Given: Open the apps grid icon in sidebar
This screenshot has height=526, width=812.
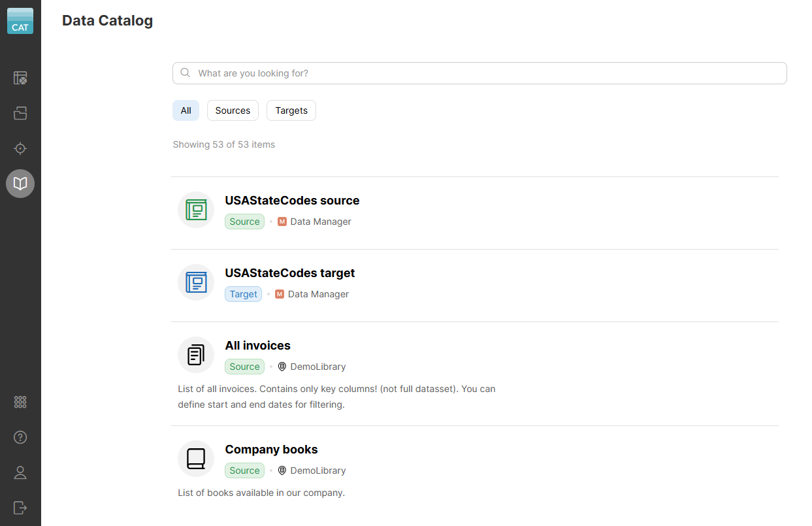Looking at the screenshot, I should pyautogui.click(x=20, y=402).
